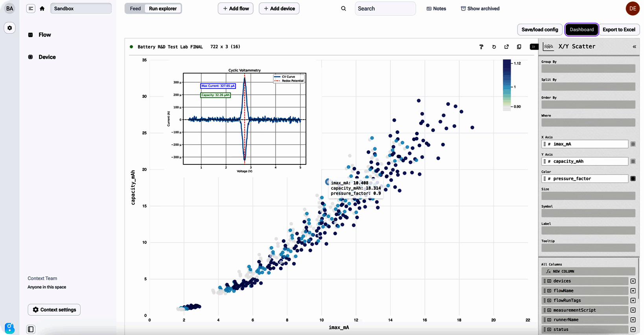Toggle the checkbox beside capacity_mAh Y Axis
Image resolution: width=644 pixels, height=335 pixels.
click(x=633, y=162)
